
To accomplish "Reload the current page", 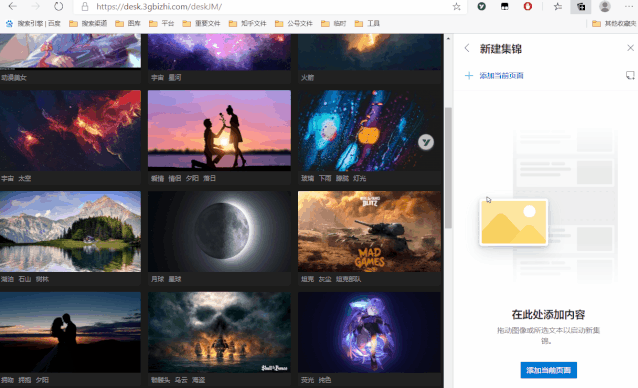I will (x=59, y=7).
